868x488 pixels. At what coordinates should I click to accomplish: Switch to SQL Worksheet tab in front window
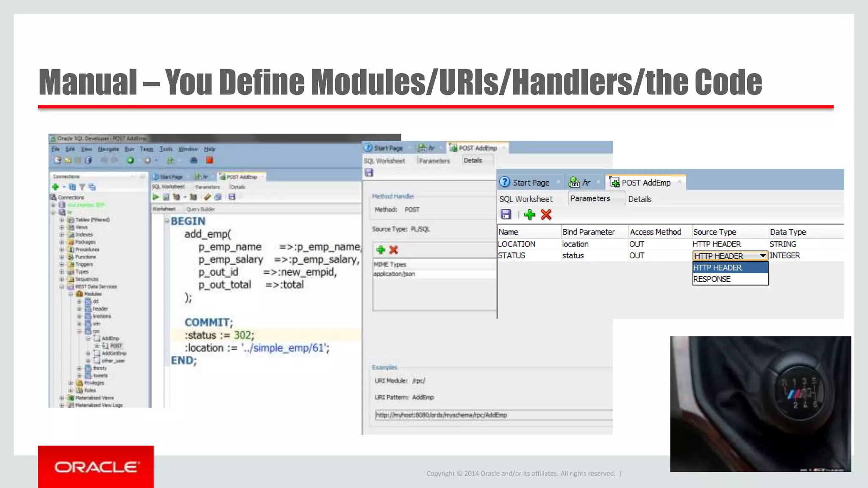(526, 199)
